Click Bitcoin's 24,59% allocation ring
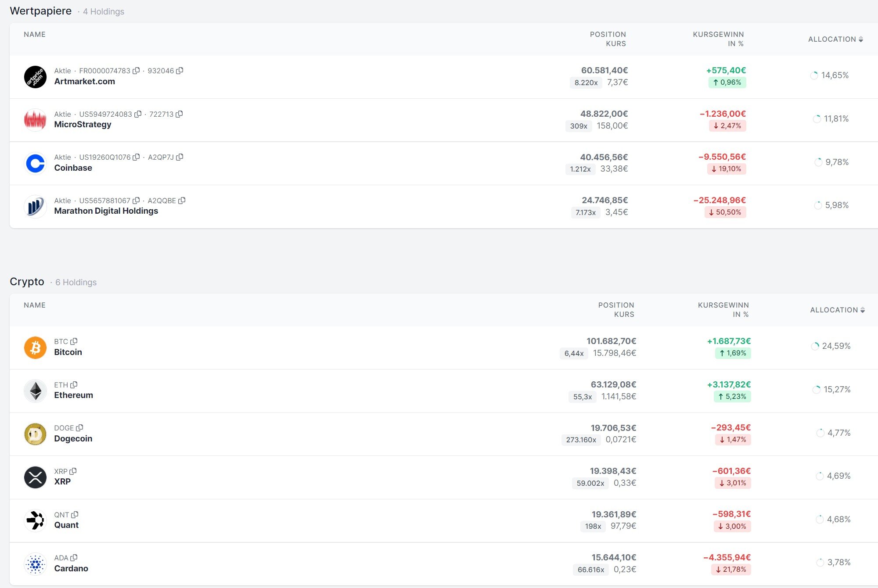This screenshot has height=588, width=878. tap(815, 346)
